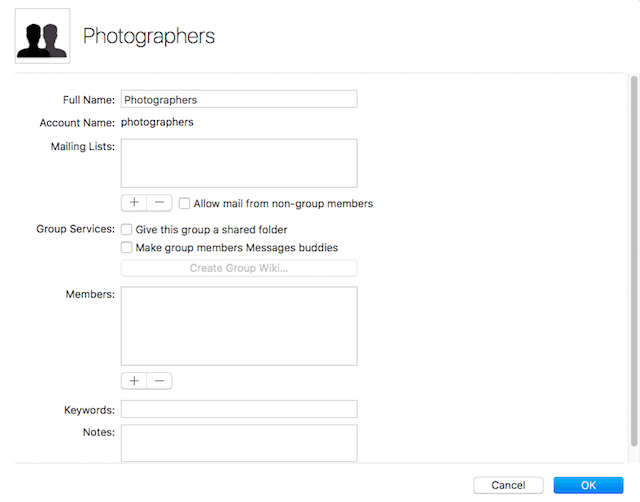Confirm changes with the OK button

tap(588, 485)
